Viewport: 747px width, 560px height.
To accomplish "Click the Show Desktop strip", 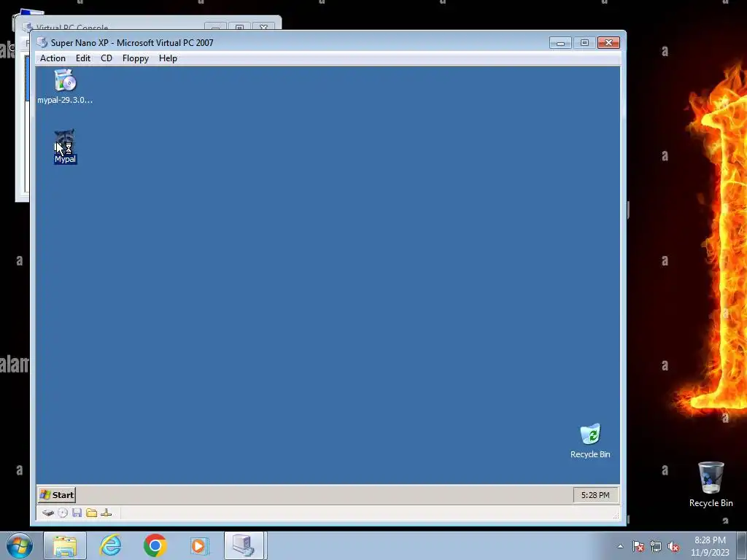I will (x=742, y=545).
